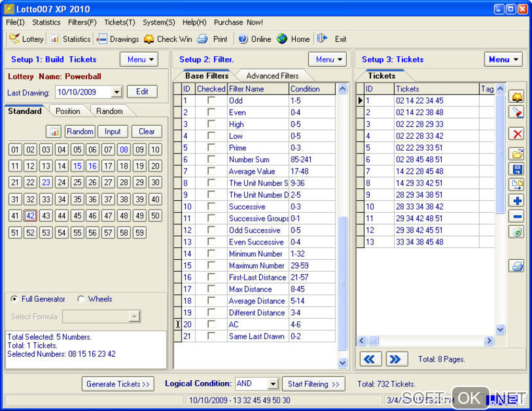Open the Setup 2 Filter Menu dropdown
Screen dimensions: 532x411
tap(328, 59)
